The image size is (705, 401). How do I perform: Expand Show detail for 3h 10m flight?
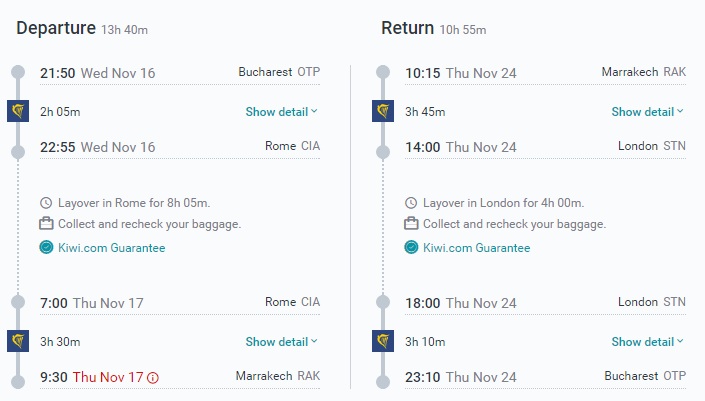[647, 342]
